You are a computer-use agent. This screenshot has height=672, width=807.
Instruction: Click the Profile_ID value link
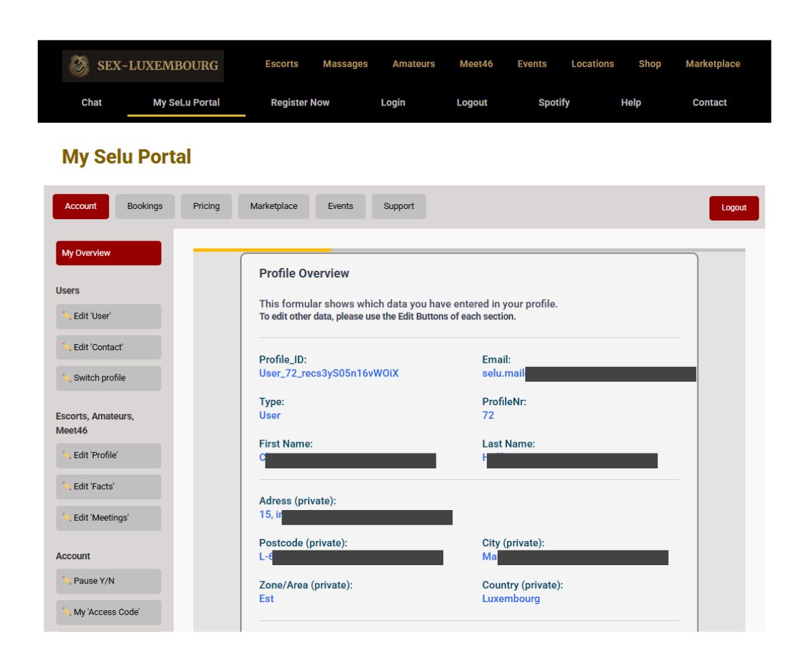[x=329, y=374]
